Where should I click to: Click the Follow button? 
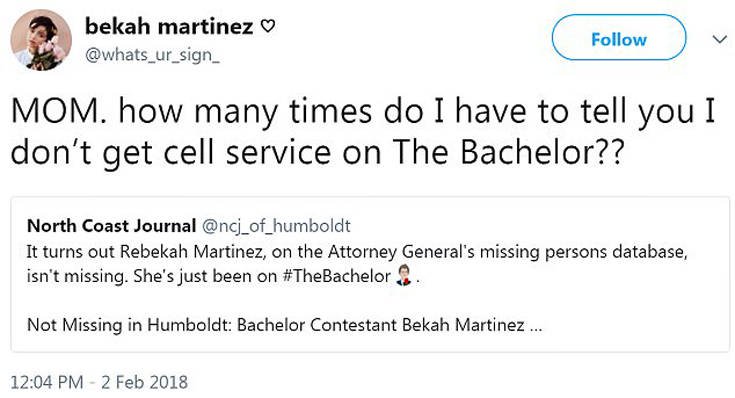(619, 38)
